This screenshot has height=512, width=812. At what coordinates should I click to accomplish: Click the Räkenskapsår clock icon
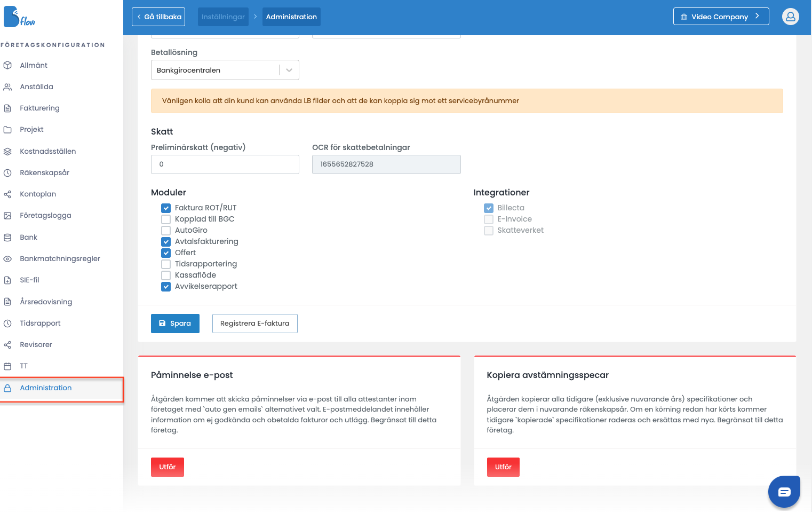pos(7,172)
